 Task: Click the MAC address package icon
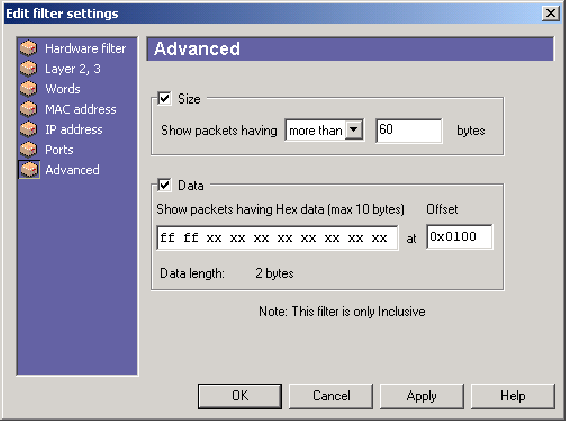(29, 109)
